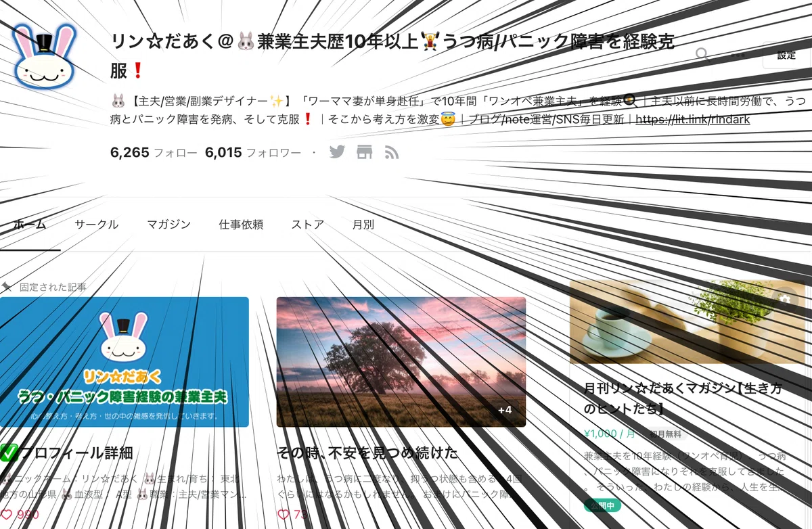Open the coffee cup magazine thumbnail

687,323
